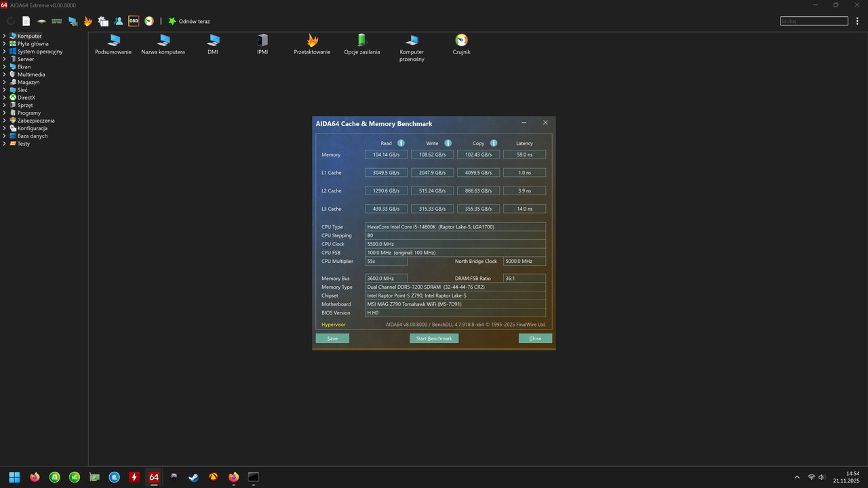Viewport: 868px width, 488px height.
Task: Click L1 Cache Copy value 4059.5 GB/s
Action: [x=478, y=173]
